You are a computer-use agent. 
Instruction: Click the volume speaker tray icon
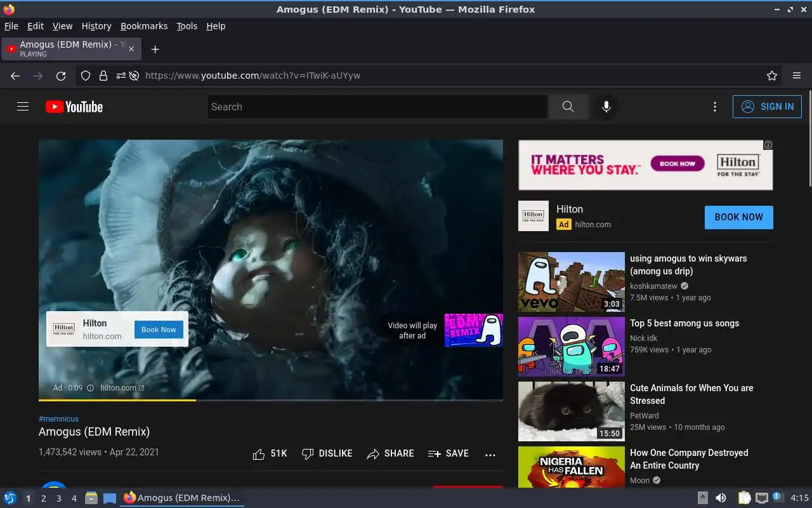click(x=721, y=498)
